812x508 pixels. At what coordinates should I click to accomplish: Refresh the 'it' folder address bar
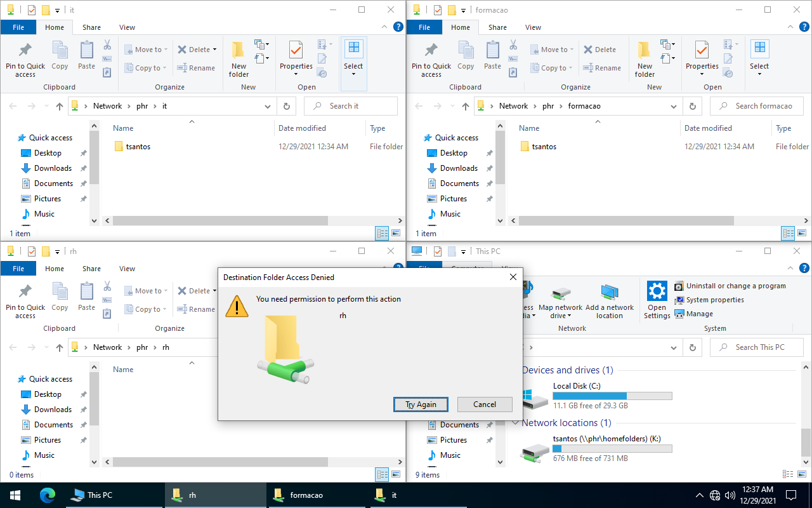tap(287, 106)
